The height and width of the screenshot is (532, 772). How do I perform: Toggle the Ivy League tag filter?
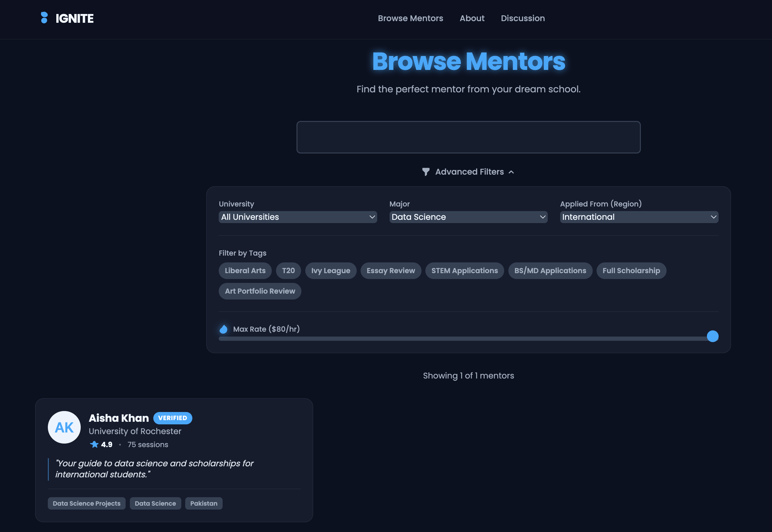(330, 270)
